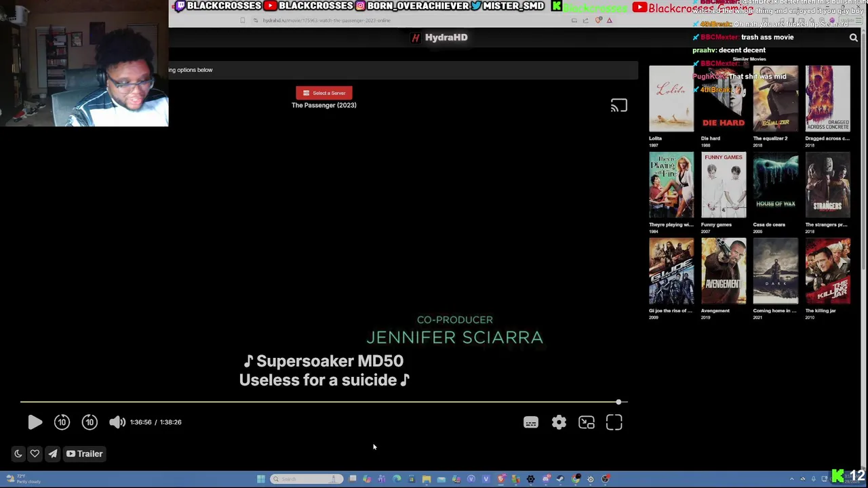Image resolution: width=868 pixels, height=488 pixels.
Task: Rewind video 10 seconds
Action: 62,422
